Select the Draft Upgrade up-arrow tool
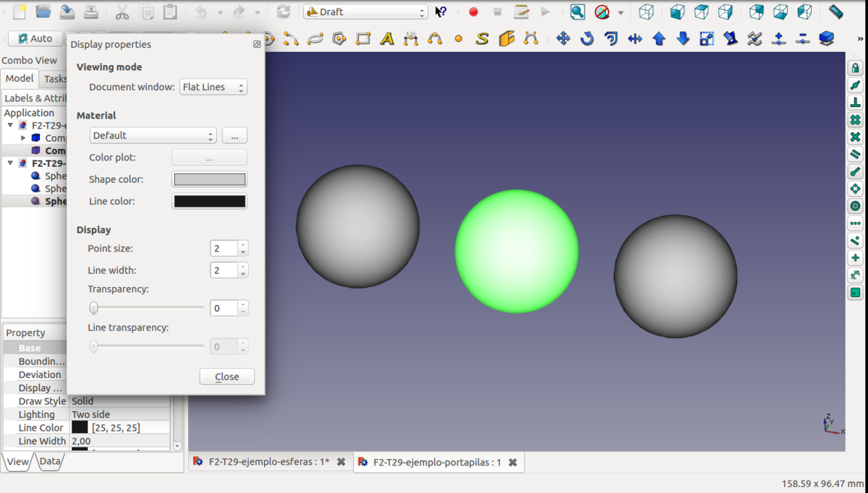 tap(659, 38)
